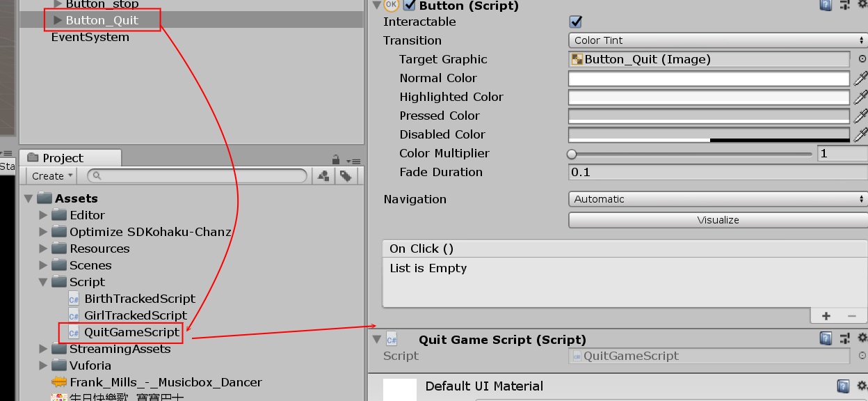The image size is (868, 401).
Task: Click the Button (Script) settings gear icon
Action: 862,6
